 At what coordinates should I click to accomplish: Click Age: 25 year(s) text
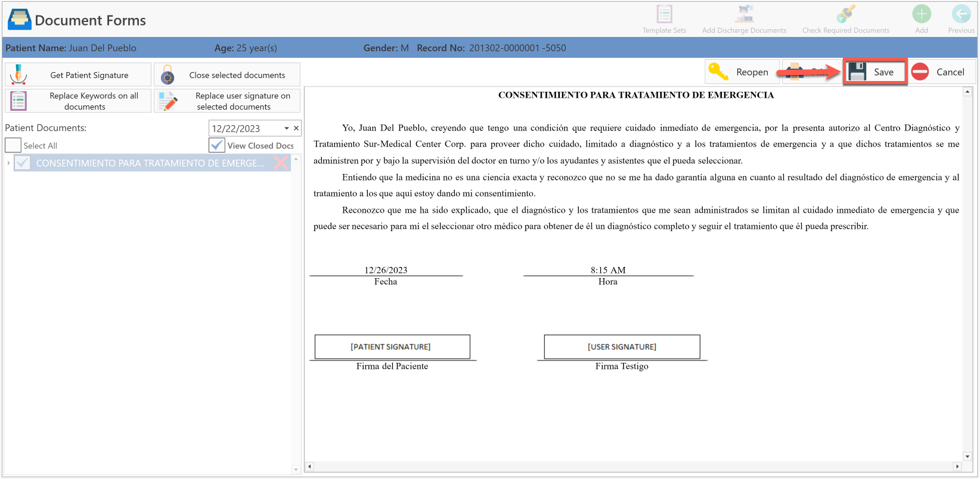(x=246, y=48)
